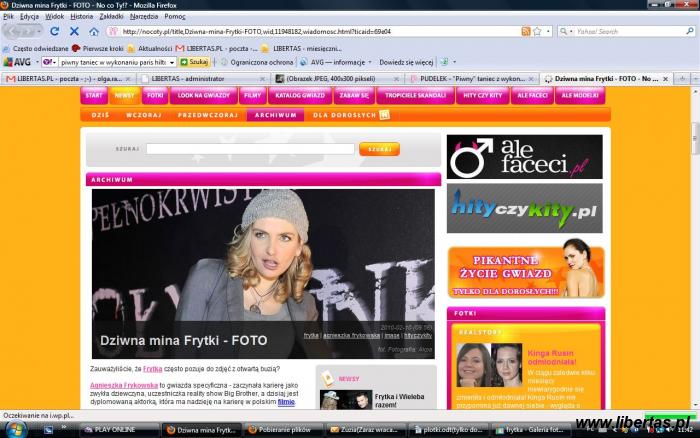Image resolution: width=700 pixels, height=438 pixels.
Task: Click the Firefox reload page icon
Action: [x=54, y=31]
